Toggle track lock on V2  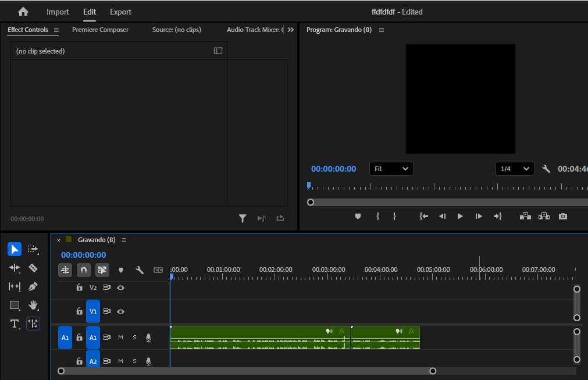coord(79,287)
